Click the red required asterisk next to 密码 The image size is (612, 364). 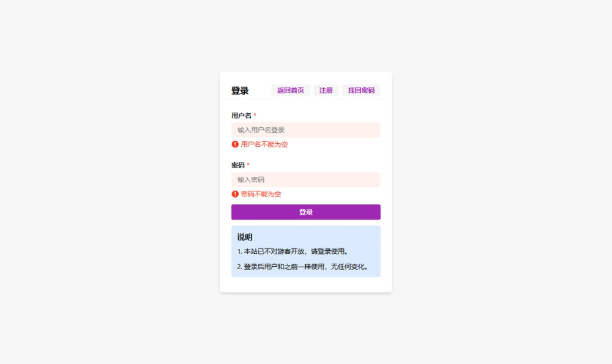coord(248,164)
